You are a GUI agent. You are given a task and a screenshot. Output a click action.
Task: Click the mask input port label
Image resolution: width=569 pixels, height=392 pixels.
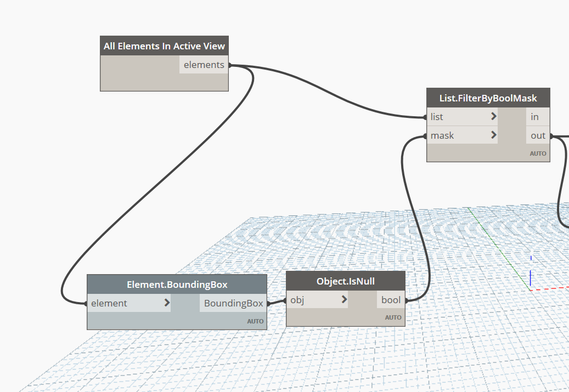442,135
